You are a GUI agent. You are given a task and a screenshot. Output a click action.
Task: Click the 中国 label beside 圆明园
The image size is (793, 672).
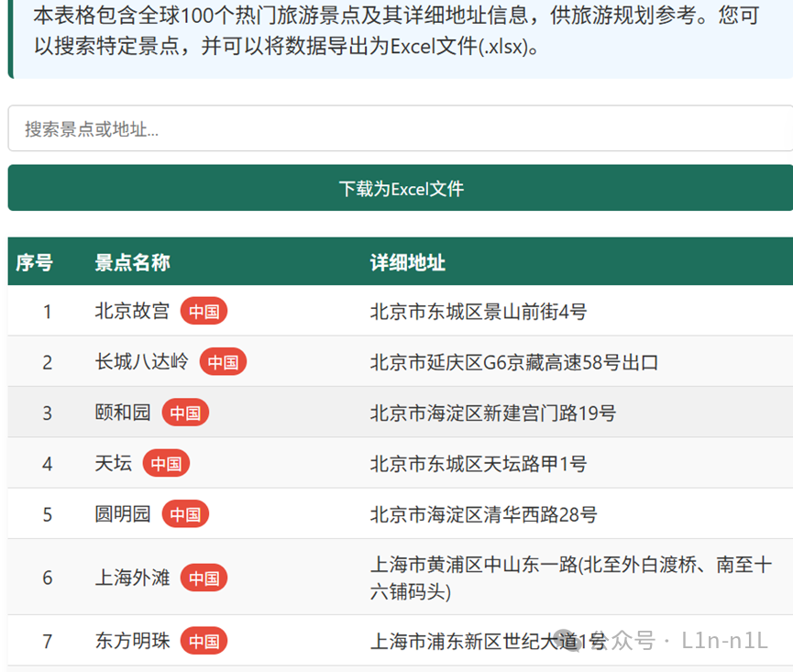point(184,514)
